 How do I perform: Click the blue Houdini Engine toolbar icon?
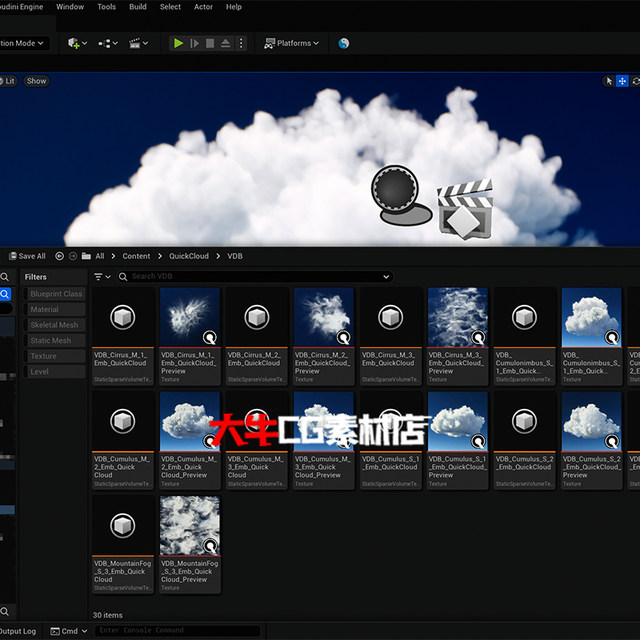344,43
